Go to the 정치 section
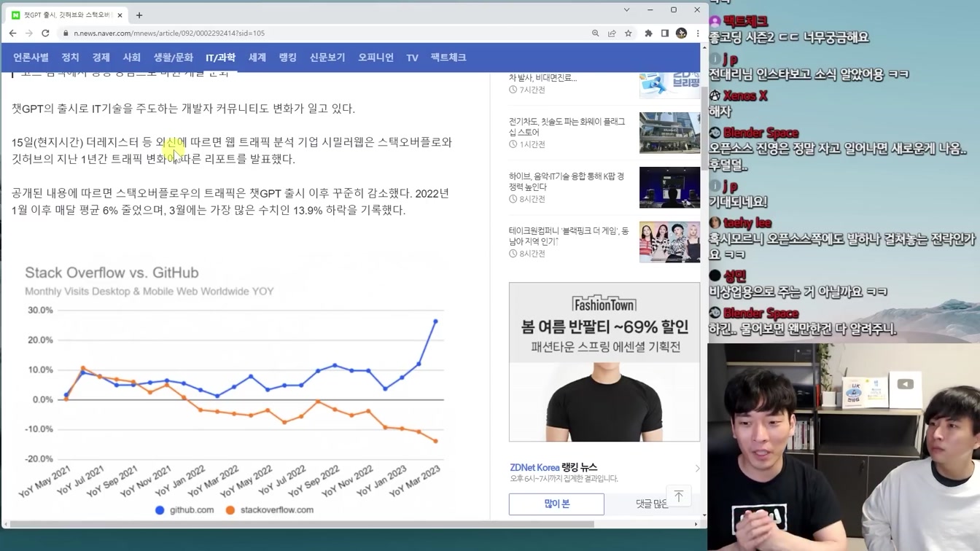 70,58
